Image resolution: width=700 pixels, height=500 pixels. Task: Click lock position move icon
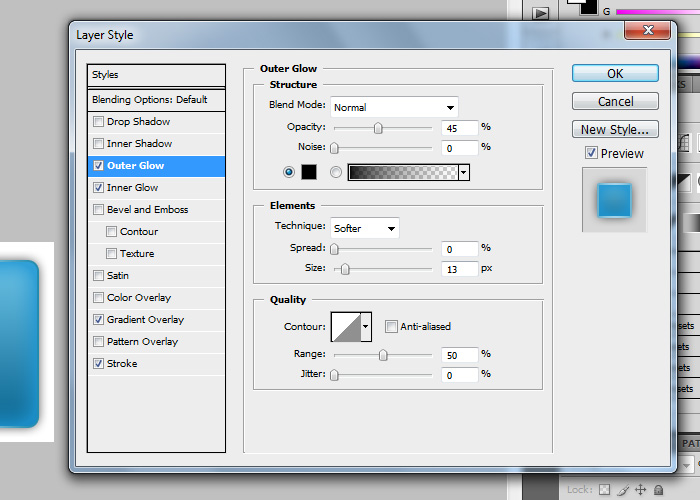coord(641,490)
